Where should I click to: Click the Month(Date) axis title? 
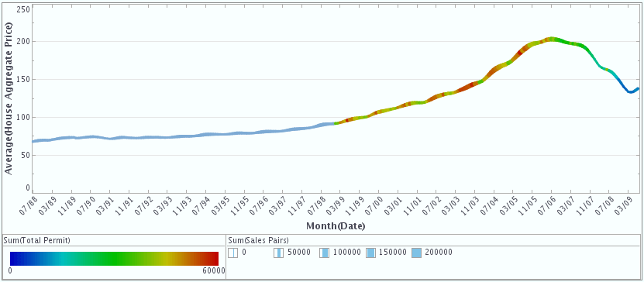coord(336,225)
